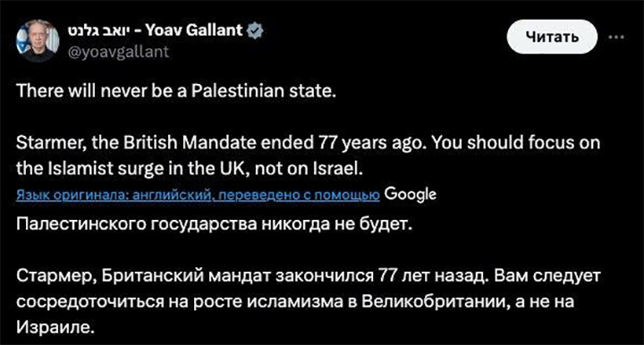Click the Читать follow button
The height and width of the screenshot is (345, 644).
point(552,37)
